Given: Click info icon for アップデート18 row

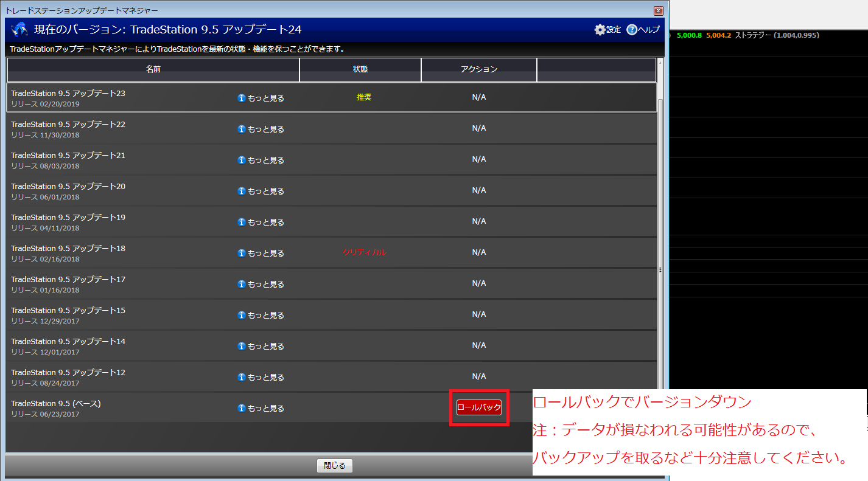Looking at the screenshot, I should (242, 253).
